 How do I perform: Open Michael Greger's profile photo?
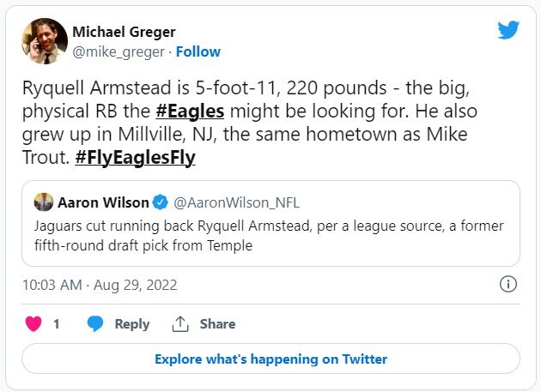click(45, 40)
